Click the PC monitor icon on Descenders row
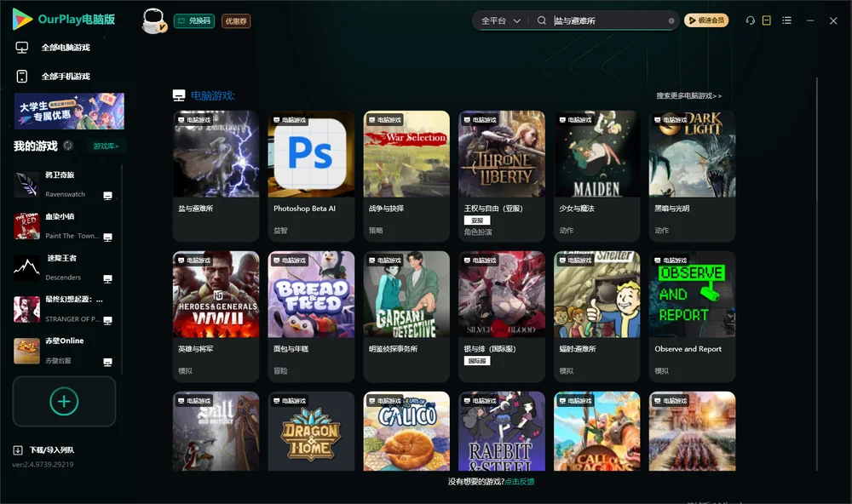The height and width of the screenshot is (504, 852). click(x=107, y=278)
